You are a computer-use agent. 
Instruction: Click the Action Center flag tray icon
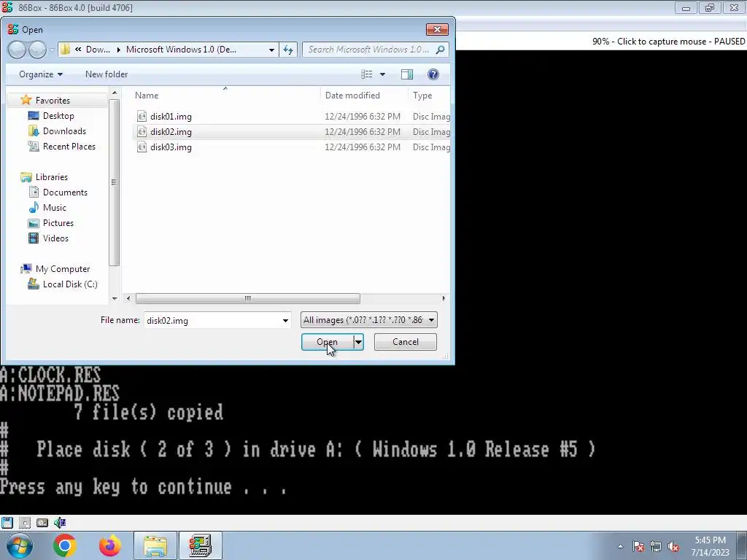click(638, 547)
